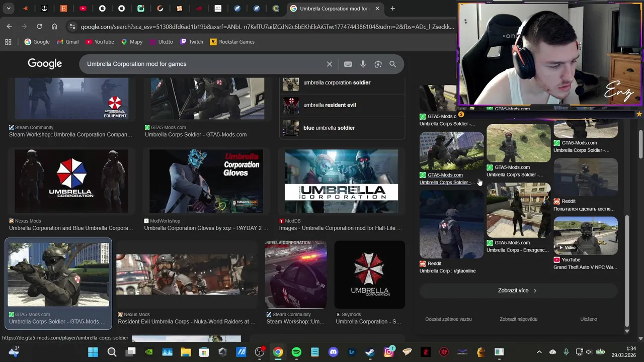Open the Uložto bookmark
Image resolution: width=644 pixels, height=362 pixels.
tap(161, 42)
